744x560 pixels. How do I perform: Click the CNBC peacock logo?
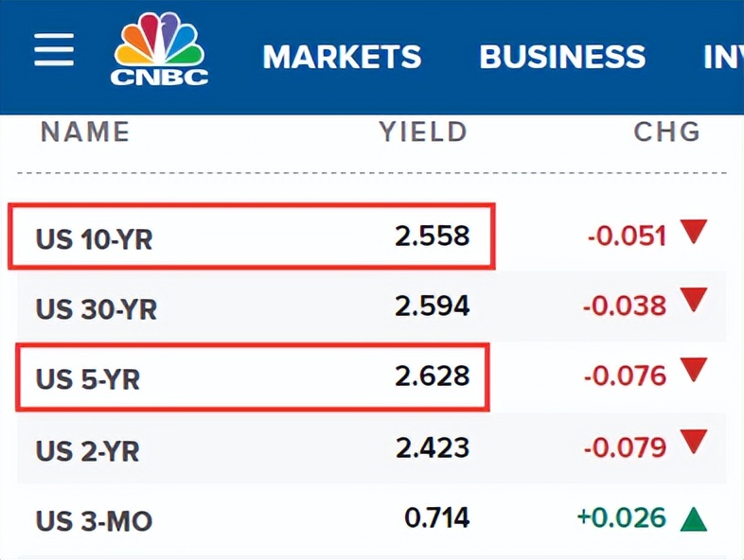point(159,50)
